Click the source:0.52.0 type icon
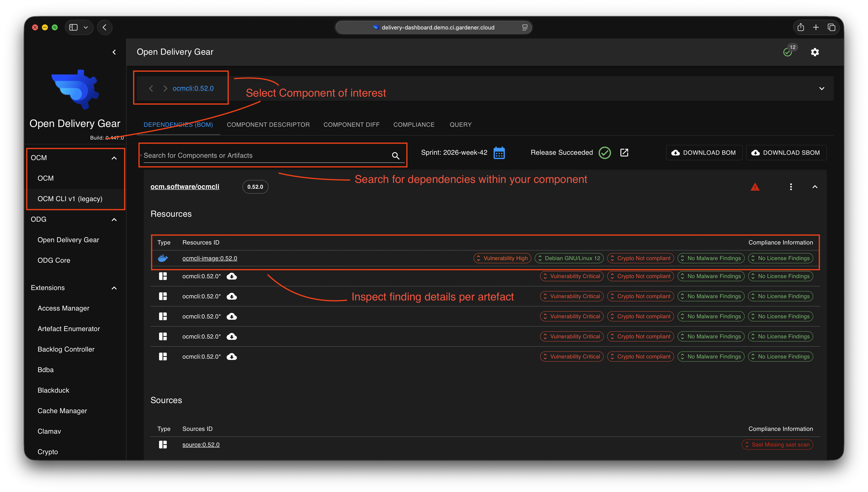Screen dimensions: 868x492 point(163,445)
